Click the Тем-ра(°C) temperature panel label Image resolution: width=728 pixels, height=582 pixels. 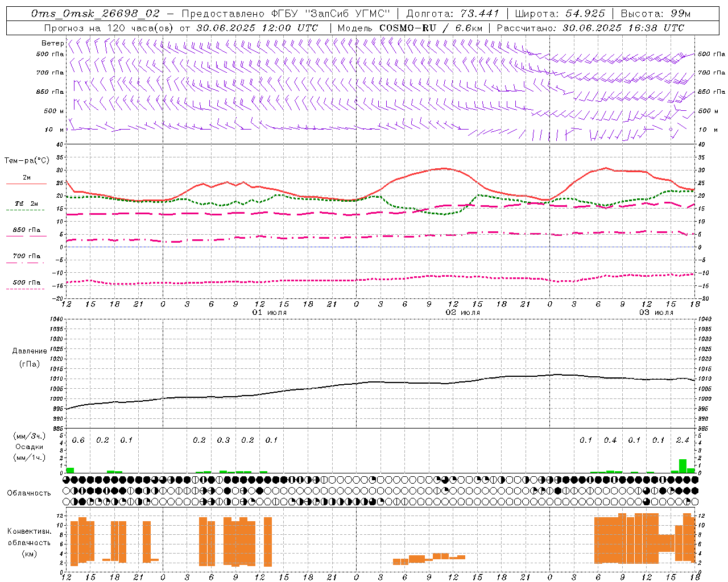click(x=27, y=161)
